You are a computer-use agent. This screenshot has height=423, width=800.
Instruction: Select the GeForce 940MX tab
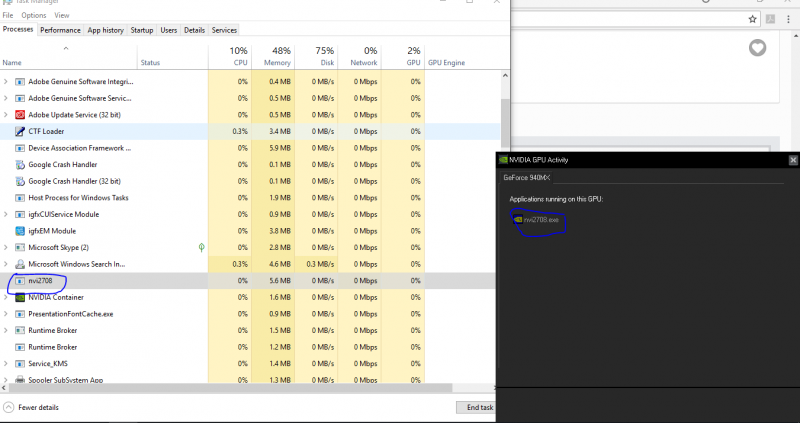[529, 177]
